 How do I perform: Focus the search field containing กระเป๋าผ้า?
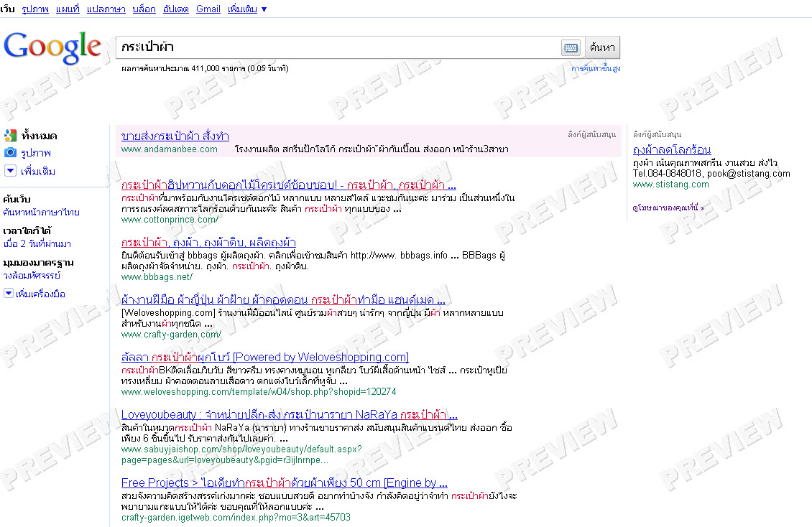coord(338,47)
